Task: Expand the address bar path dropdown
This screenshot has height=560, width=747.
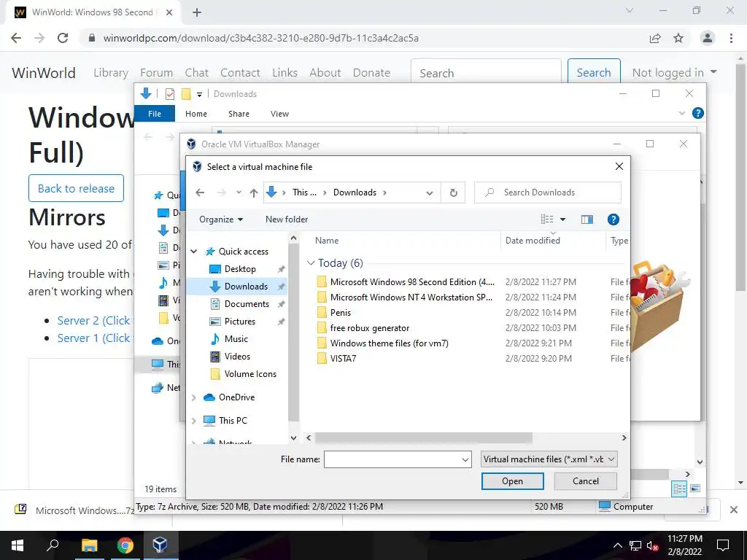Action: point(429,192)
